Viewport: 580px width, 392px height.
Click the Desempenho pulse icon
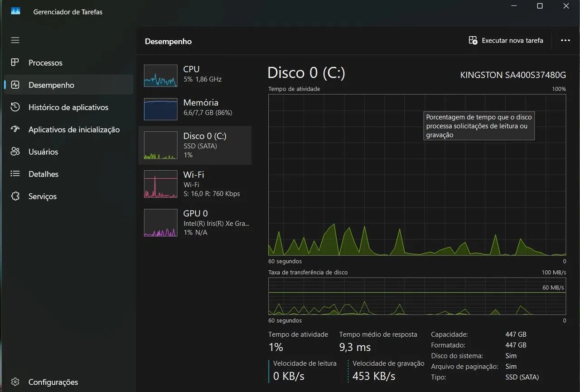15,85
